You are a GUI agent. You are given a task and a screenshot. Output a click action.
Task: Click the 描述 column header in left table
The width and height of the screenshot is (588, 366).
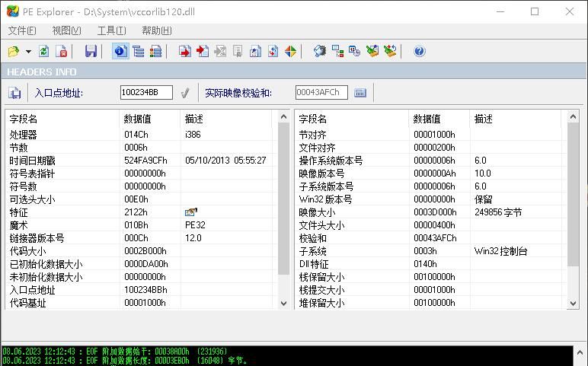point(226,119)
